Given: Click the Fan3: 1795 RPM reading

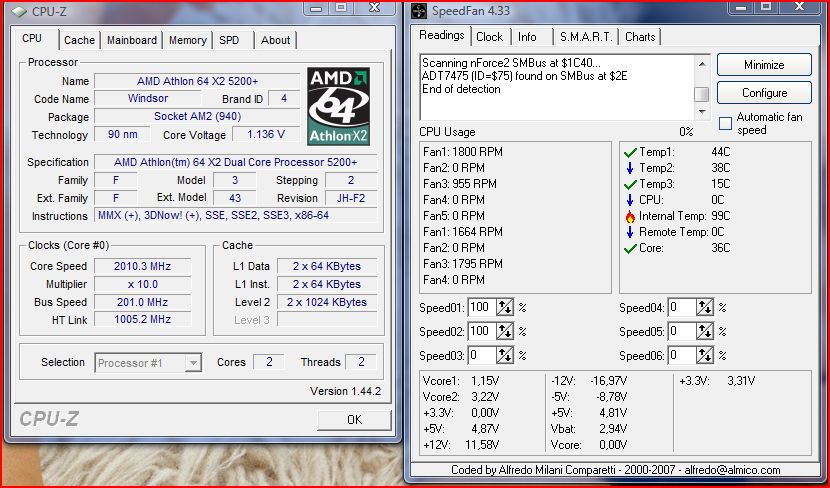Looking at the screenshot, I should coord(463,264).
